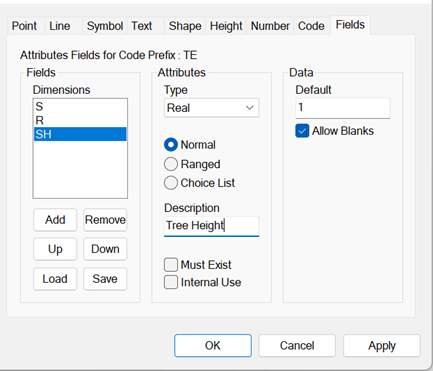Switch to the Shape tab
The image size is (433, 371).
pos(185,26)
